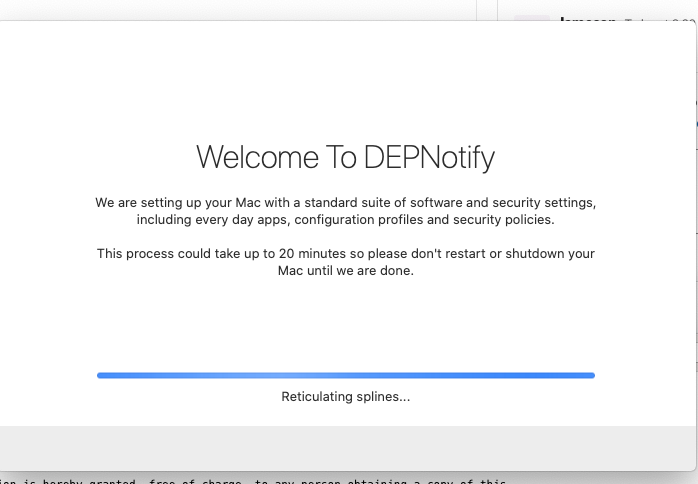Image resolution: width=698 pixels, height=484 pixels.
Task: Click the paragraph about taking up to 20 minutes
Action: pos(346,262)
